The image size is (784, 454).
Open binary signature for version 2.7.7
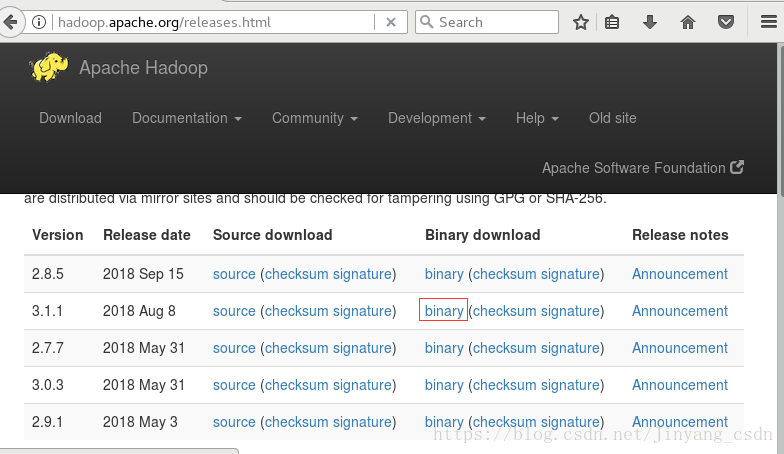pyautogui.click(x=570, y=348)
